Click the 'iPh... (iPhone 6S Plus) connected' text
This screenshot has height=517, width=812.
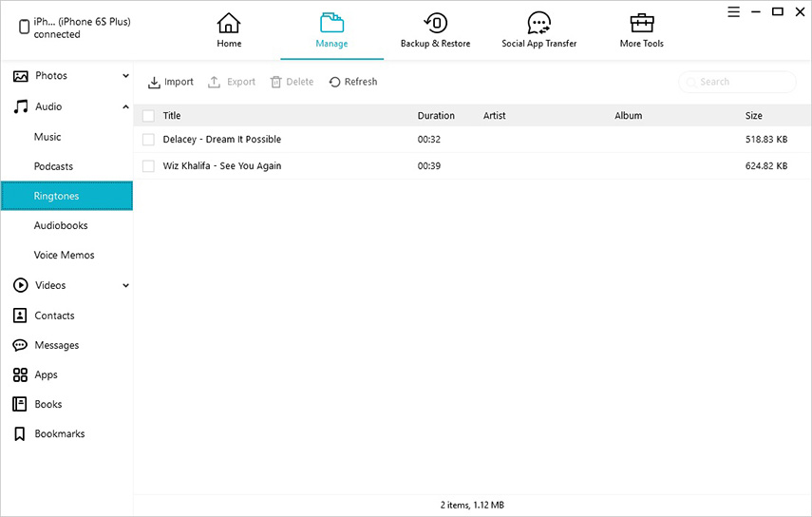(x=82, y=28)
